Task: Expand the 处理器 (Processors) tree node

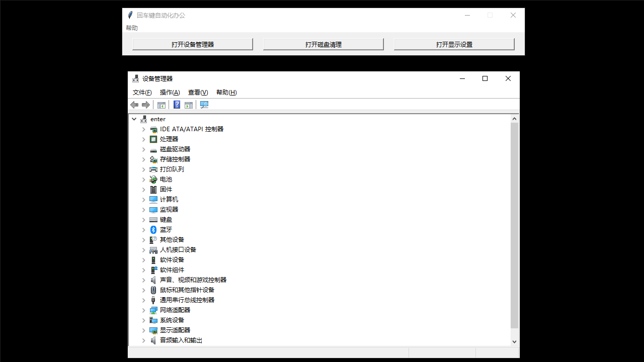Action: point(144,139)
